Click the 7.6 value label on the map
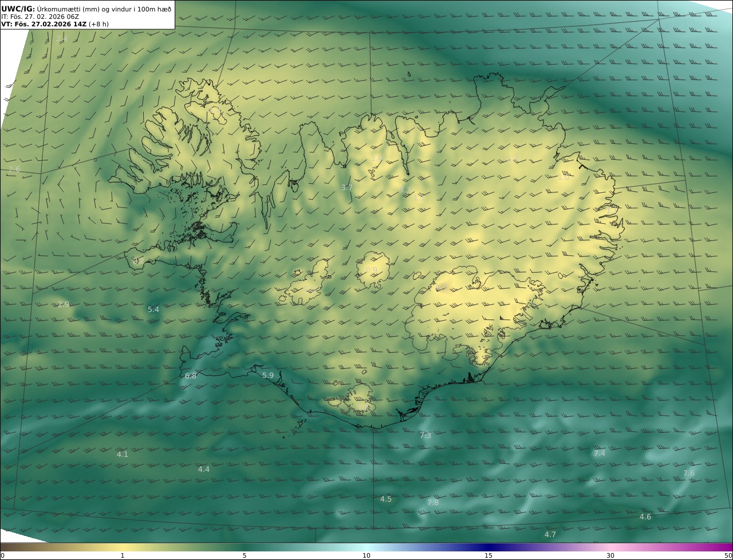 [689, 474]
